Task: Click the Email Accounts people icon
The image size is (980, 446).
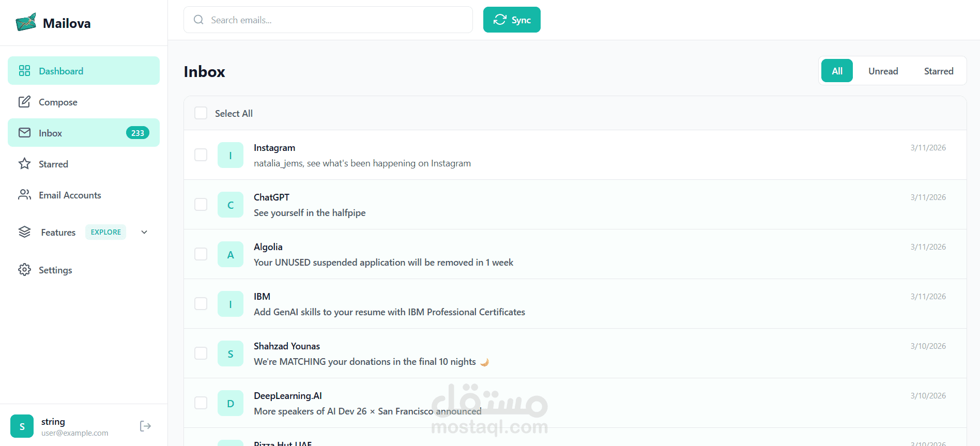Action: coord(24,195)
